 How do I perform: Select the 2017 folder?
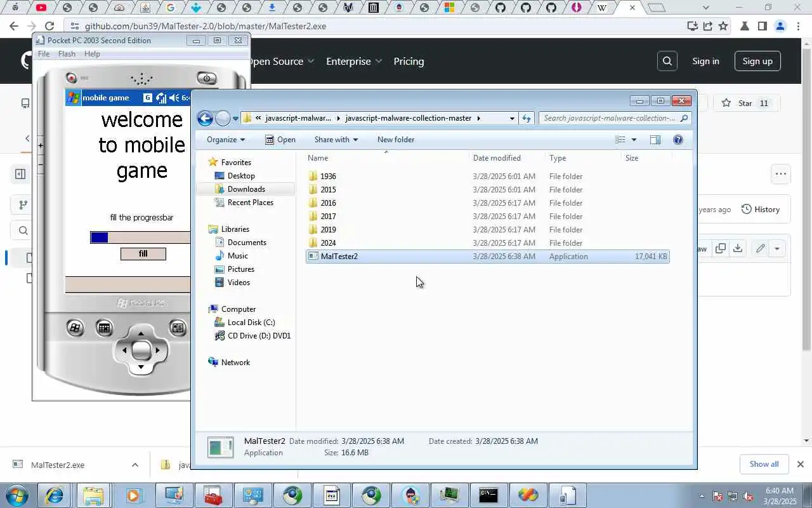click(487, 217)
